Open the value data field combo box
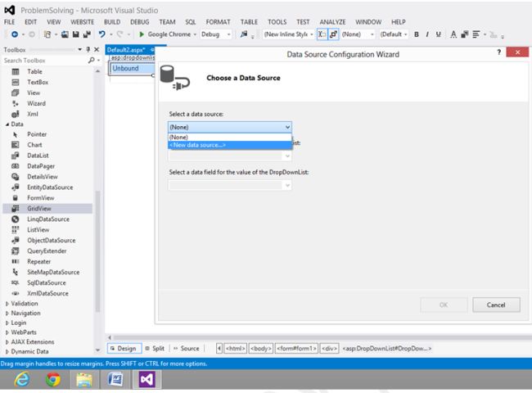 point(230,185)
